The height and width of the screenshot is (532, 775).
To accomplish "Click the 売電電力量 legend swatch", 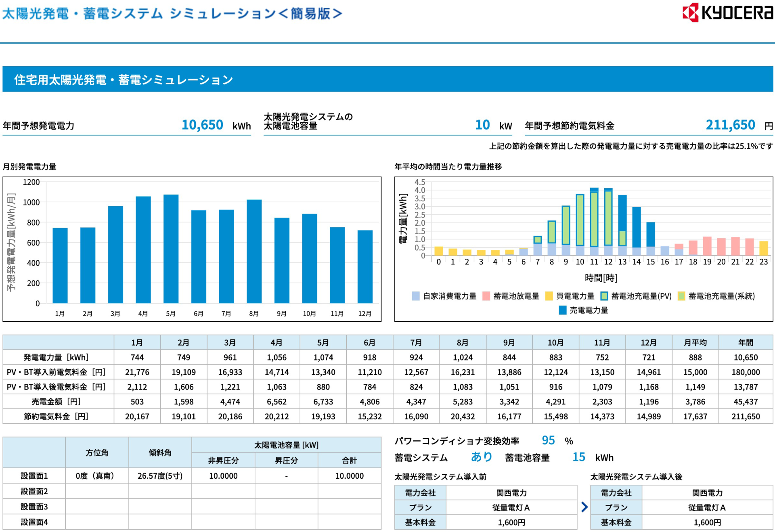I will (563, 310).
